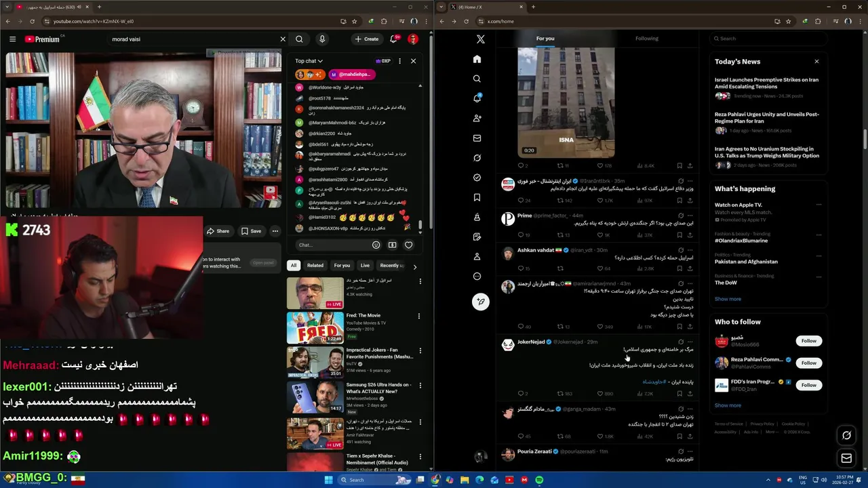The width and height of the screenshot is (868, 488).
Task: Click the Super Chat dollar icon
Action: (392, 245)
